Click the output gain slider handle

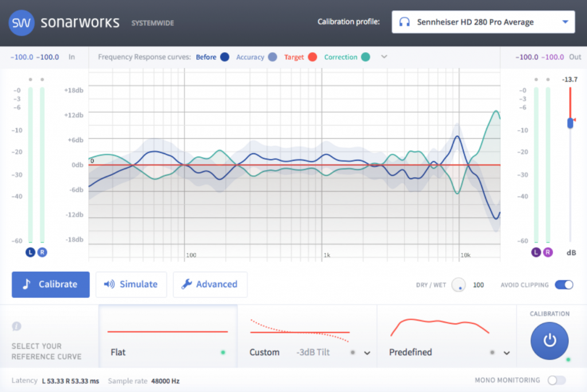point(570,123)
